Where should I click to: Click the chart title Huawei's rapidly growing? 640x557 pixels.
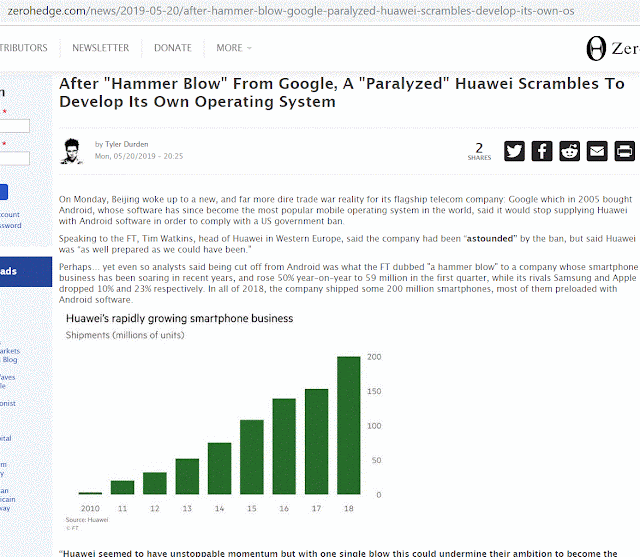[180, 318]
